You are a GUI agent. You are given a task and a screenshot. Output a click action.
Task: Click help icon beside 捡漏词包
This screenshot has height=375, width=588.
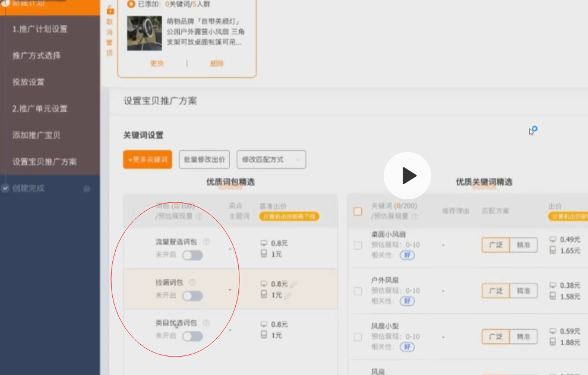(x=192, y=282)
